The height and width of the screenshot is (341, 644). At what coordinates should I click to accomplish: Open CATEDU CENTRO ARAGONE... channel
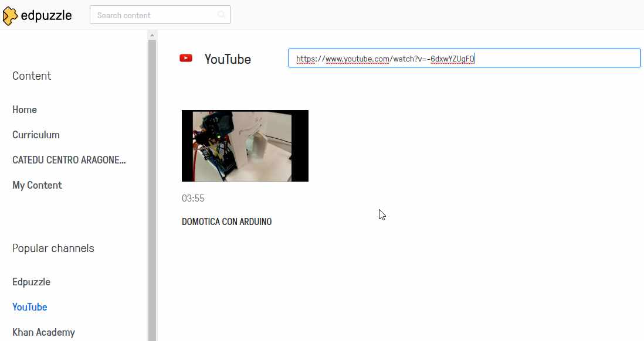coord(69,160)
